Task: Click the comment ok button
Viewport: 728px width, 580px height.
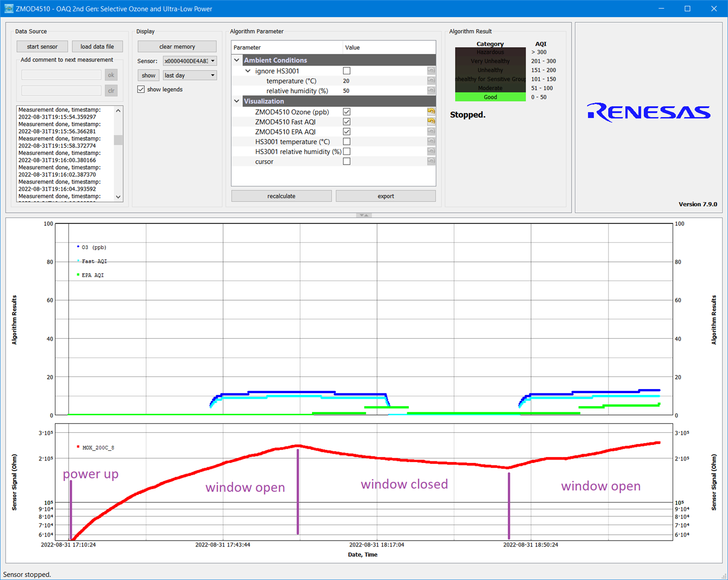Action: pyautogui.click(x=111, y=75)
